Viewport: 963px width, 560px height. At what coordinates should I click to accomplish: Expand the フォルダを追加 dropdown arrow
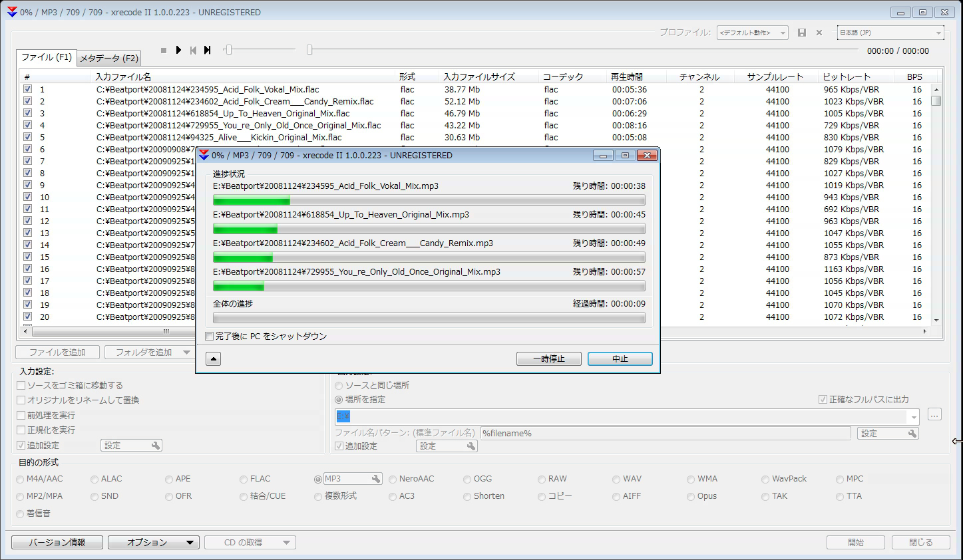click(186, 352)
